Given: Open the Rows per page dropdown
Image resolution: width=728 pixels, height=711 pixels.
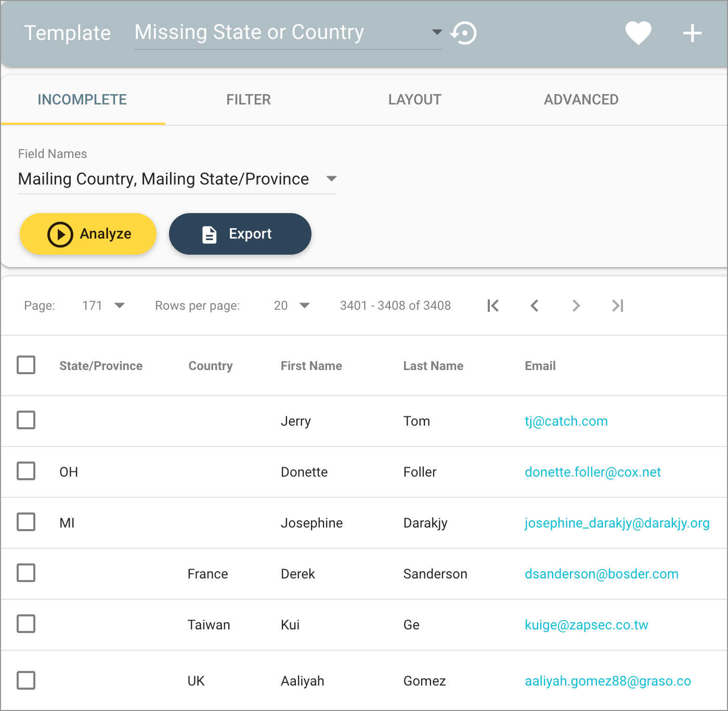Looking at the screenshot, I should tap(291, 306).
